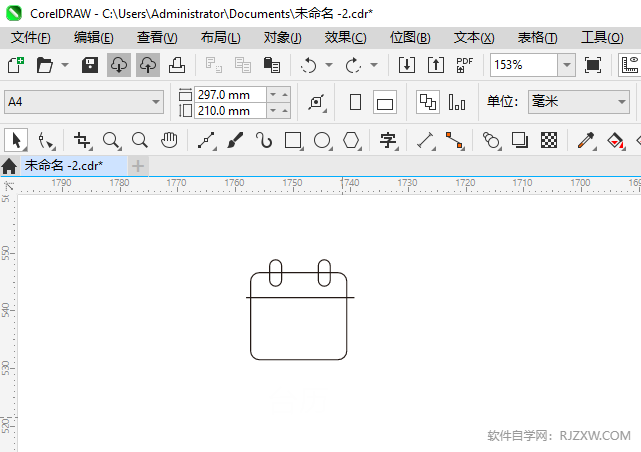641x452 pixels.
Task: Toggle the all pages layout button
Action: point(428,102)
